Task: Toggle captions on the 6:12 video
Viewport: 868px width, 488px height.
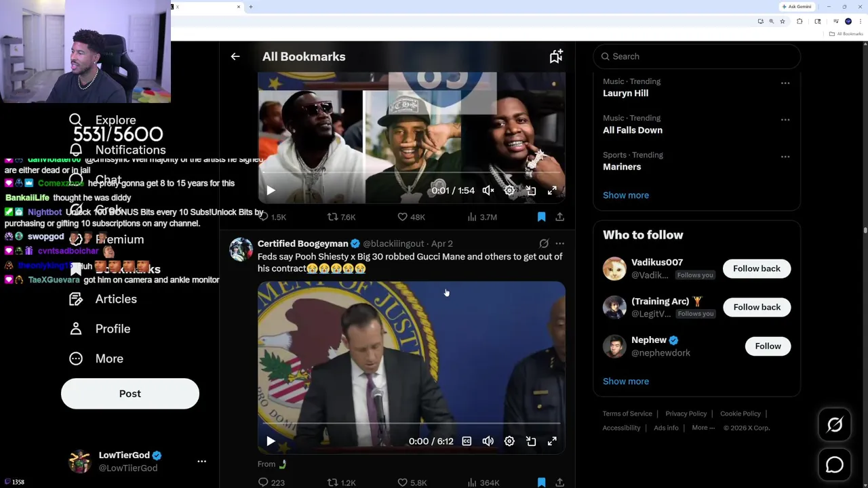Action: (x=467, y=441)
